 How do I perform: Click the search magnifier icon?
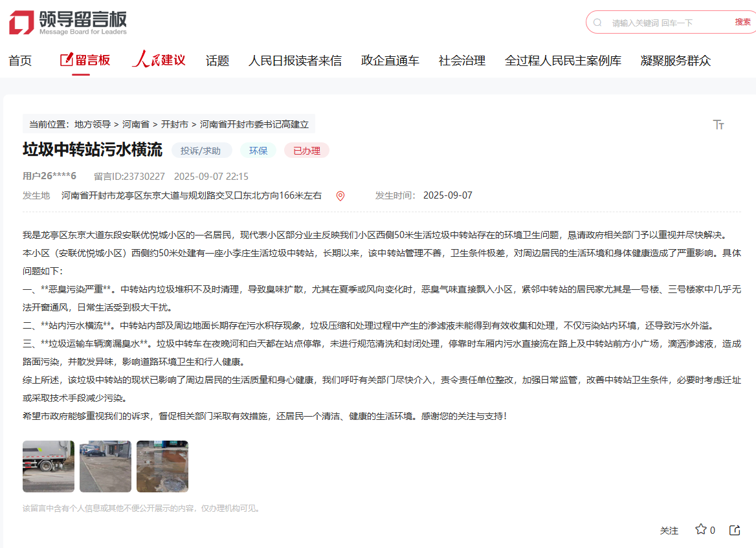(x=597, y=22)
